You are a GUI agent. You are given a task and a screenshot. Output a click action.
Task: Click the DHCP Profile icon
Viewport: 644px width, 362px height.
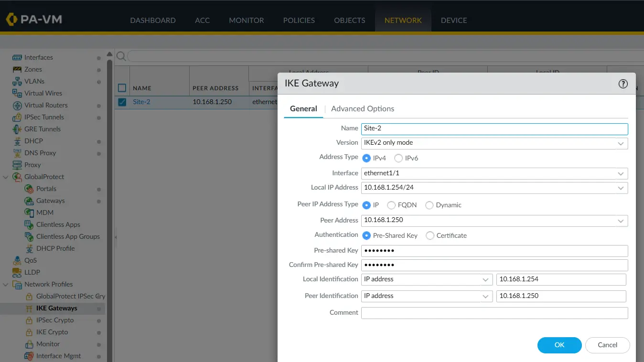click(29, 248)
